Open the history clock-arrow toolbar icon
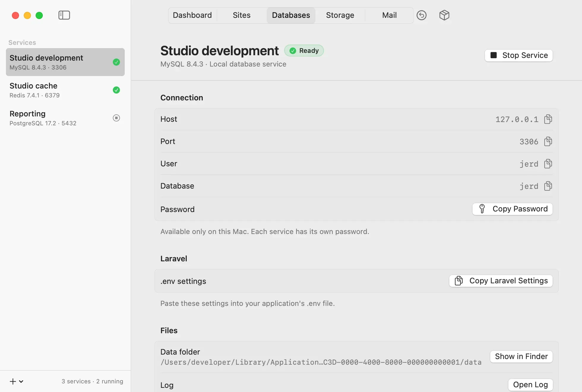 (x=421, y=15)
